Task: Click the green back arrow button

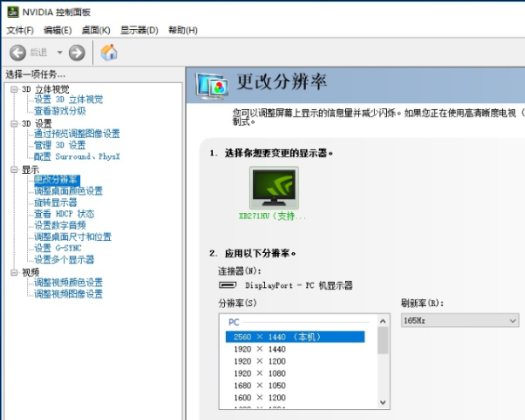Action: coord(18,53)
